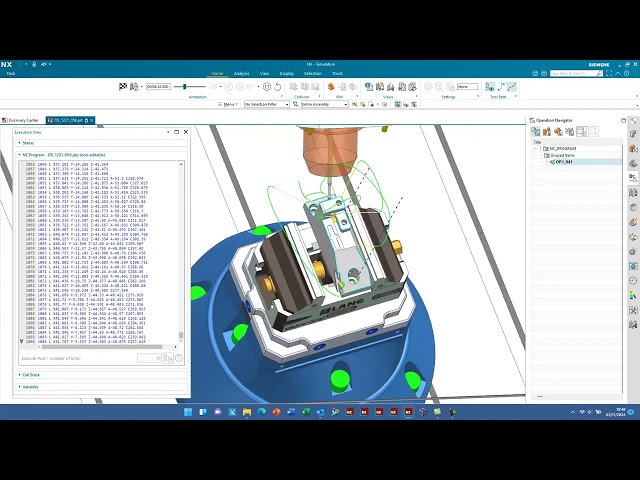The width and height of the screenshot is (640, 480).
Task: Open the Tools ribbon tab
Action: click(337, 73)
